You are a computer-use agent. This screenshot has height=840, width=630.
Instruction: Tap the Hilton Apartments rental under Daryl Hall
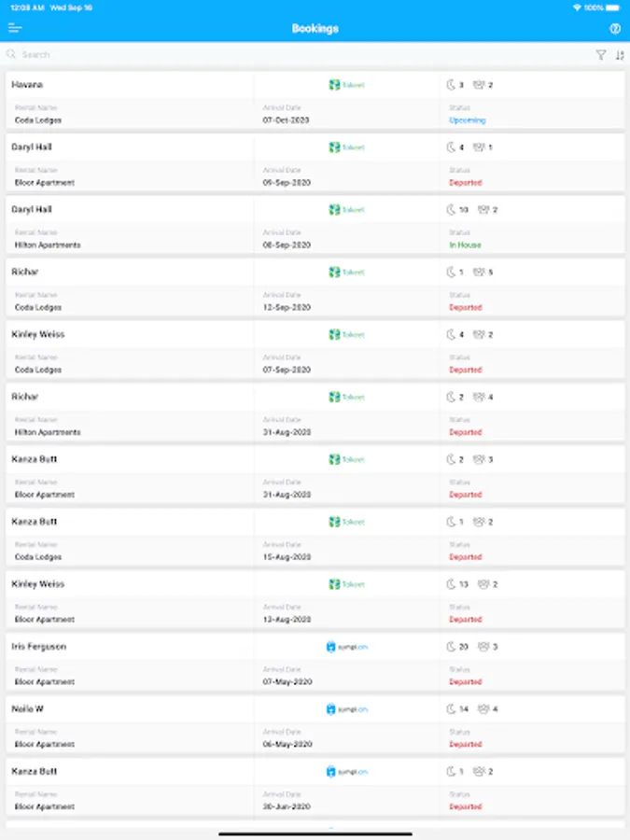point(48,245)
